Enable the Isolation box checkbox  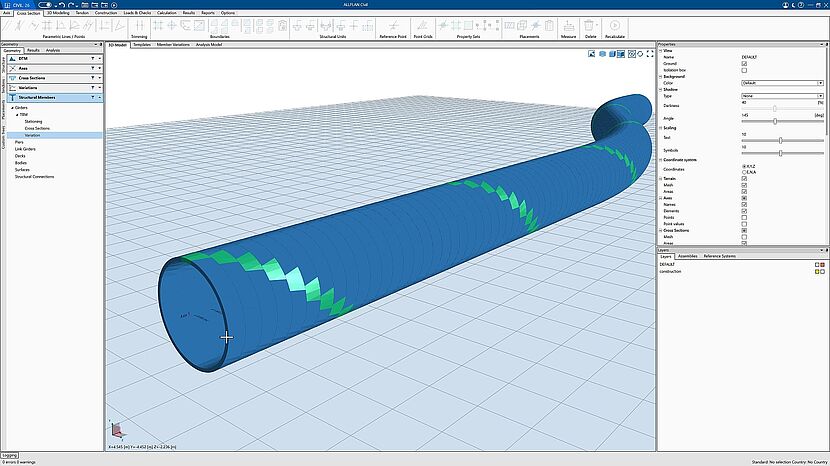coord(743,70)
